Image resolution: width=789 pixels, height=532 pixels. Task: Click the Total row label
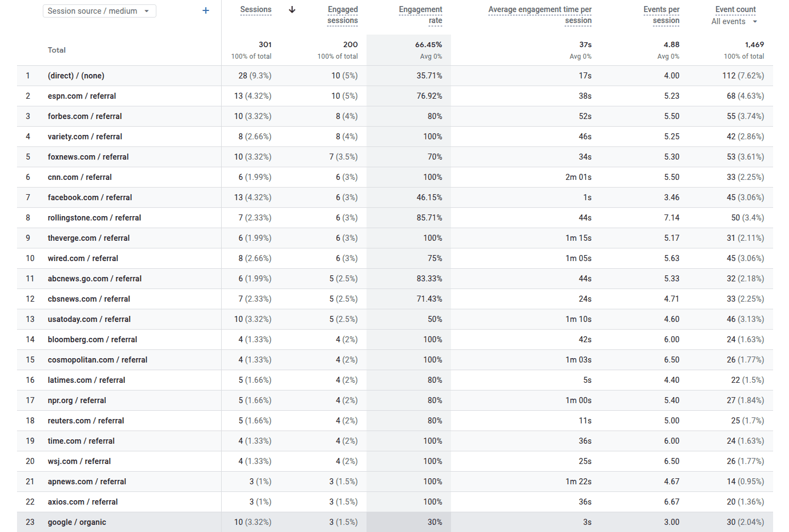click(x=57, y=50)
